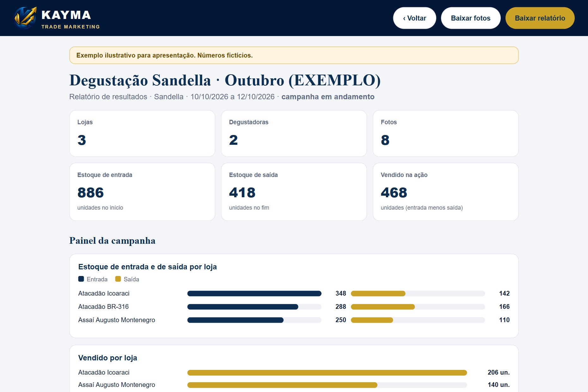Viewport: 588px width, 392px height.
Task: Click the 140 un. sold bar for Assaí
Action: click(x=282, y=385)
